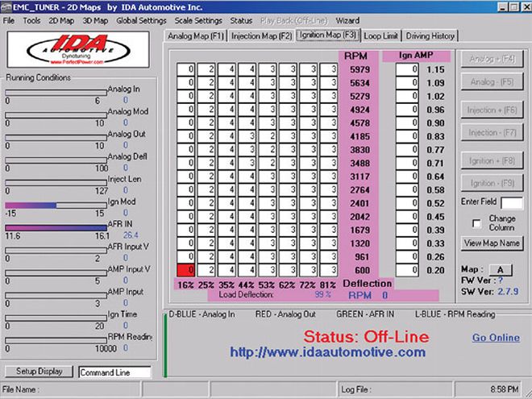Click the Ignition - (F9) button
532x399 pixels.
click(x=492, y=183)
